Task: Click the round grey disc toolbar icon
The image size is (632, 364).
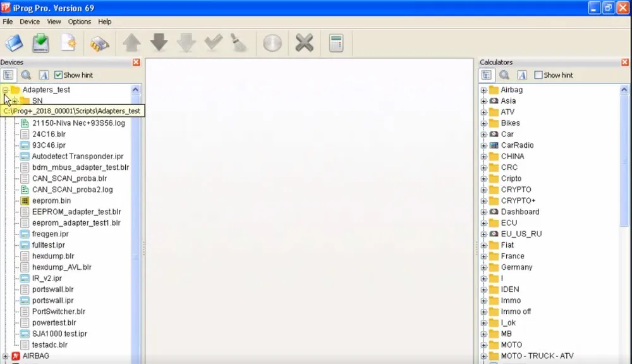Action: tap(272, 43)
